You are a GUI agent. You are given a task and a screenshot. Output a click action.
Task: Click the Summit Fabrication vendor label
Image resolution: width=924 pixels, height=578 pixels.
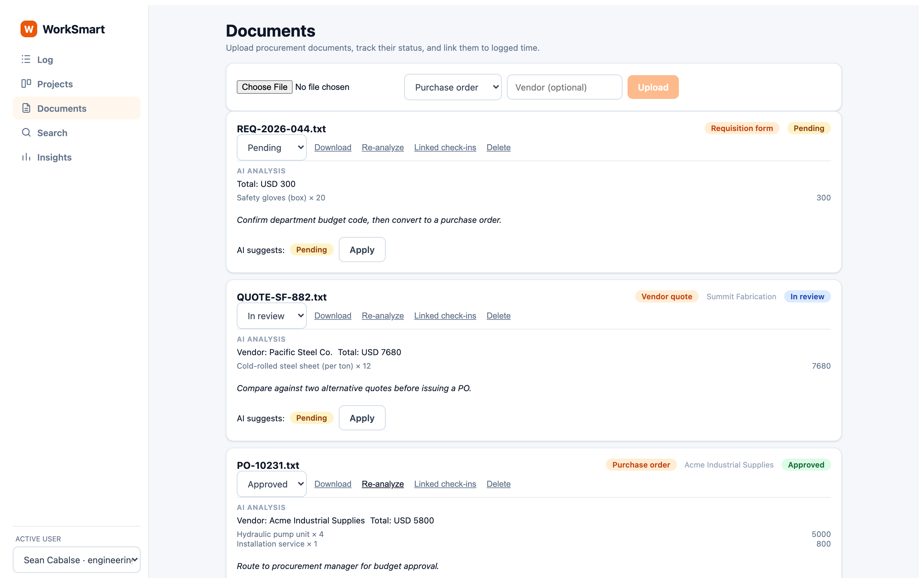click(x=741, y=297)
